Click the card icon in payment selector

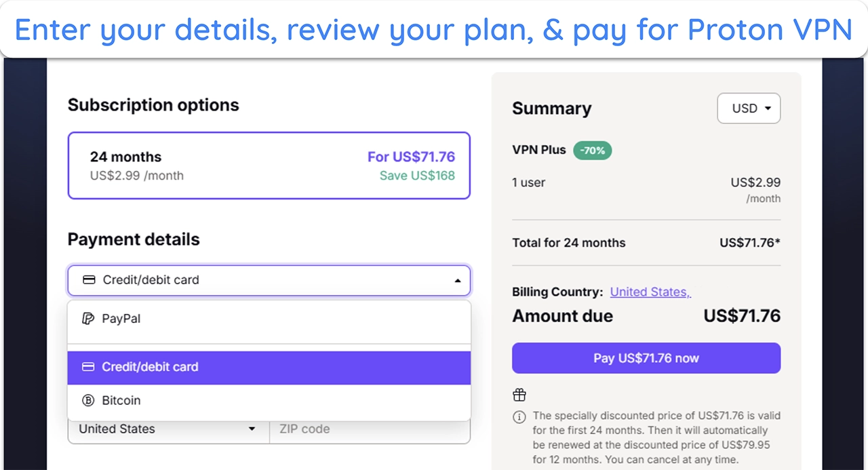(x=89, y=279)
